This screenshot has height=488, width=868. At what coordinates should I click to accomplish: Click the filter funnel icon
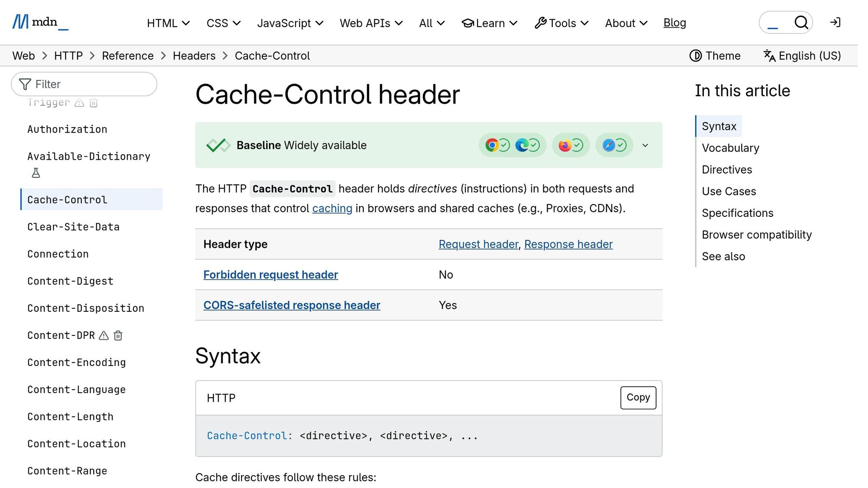tap(25, 84)
